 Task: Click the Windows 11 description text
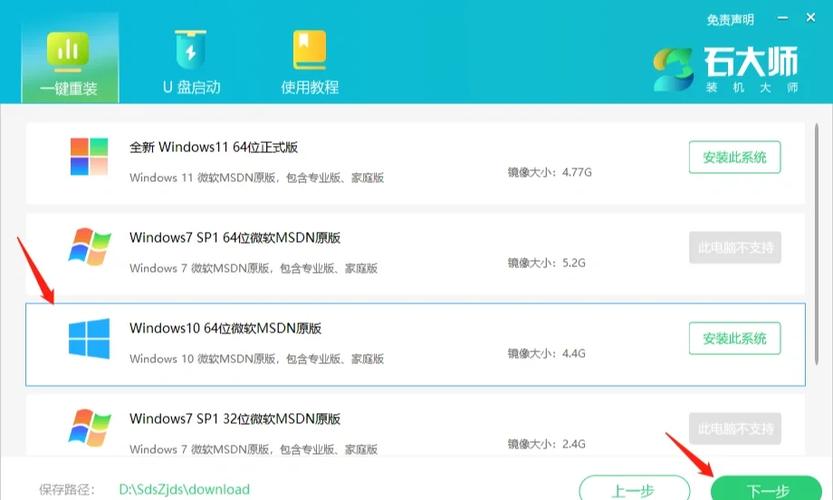(x=257, y=177)
